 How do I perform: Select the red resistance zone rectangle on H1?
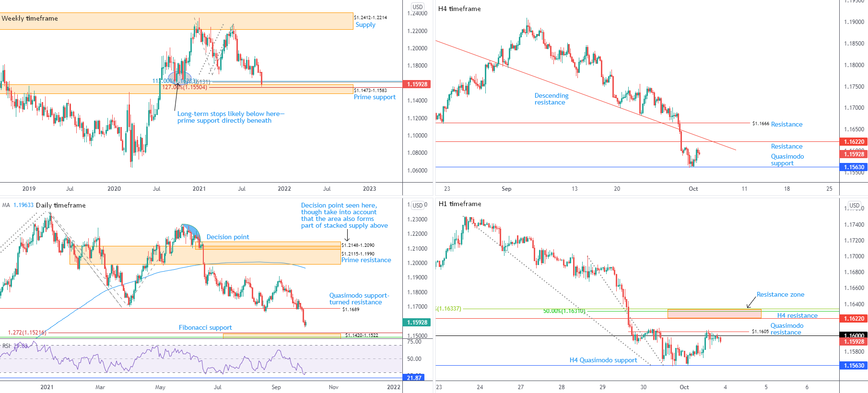(714, 314)
